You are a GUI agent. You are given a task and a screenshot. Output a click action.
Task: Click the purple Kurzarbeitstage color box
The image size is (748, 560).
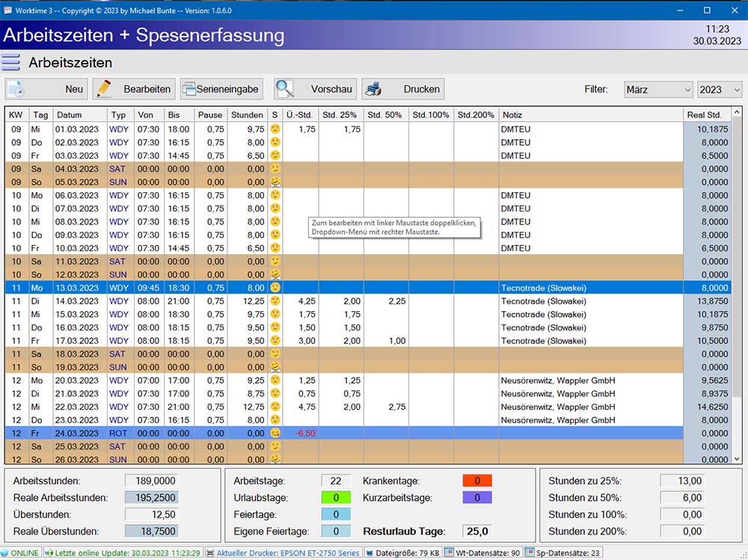(477, 497)
